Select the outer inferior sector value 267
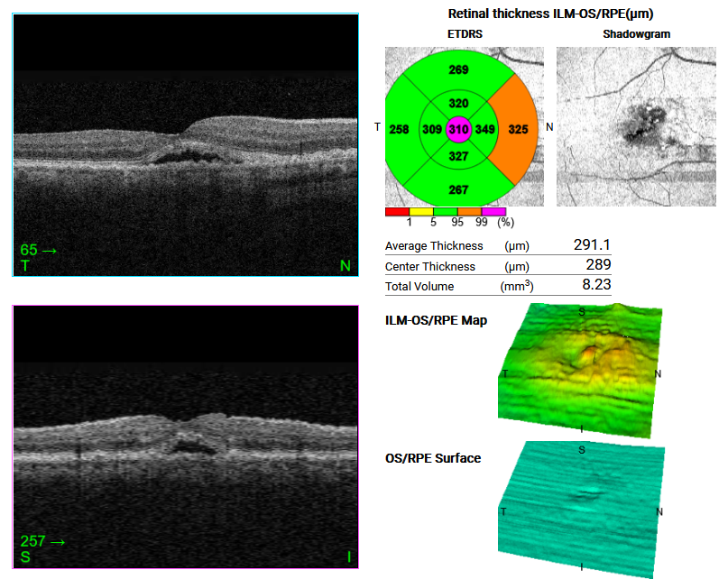 (x=458, y=190)
